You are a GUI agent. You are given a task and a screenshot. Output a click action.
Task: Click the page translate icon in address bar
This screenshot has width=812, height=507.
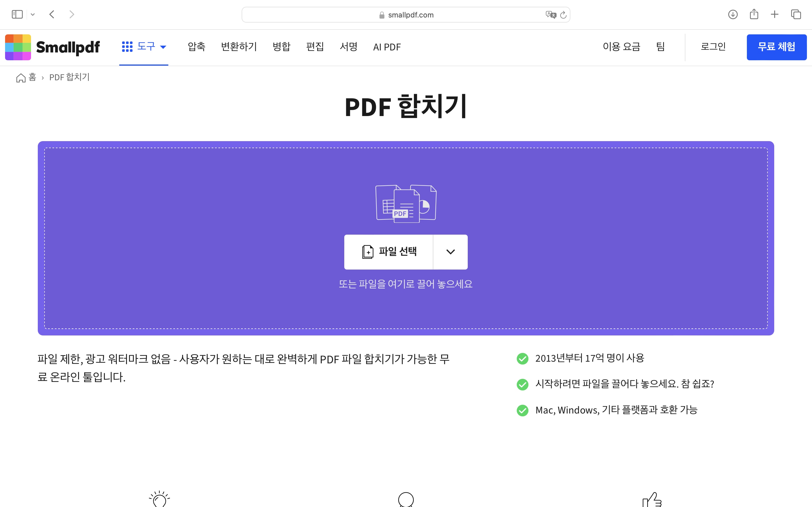[550, 15]
